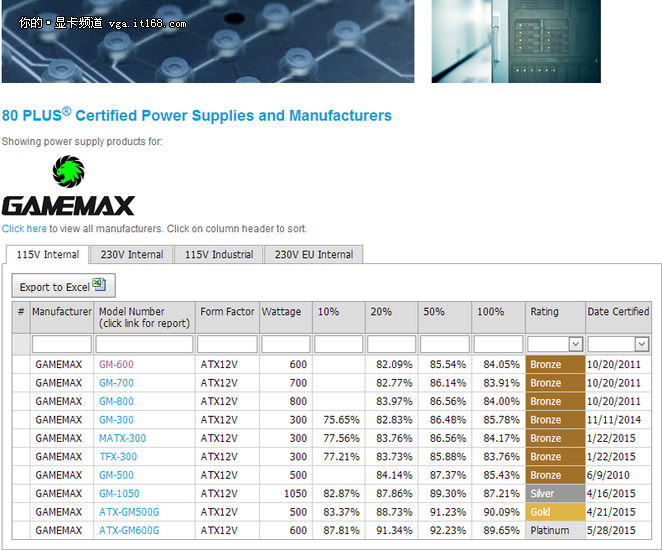Click the Platinum rating cell for ATX-GM600G
Image resolution: width=662 pixels, height=550 pixels.
coord(555,530)
